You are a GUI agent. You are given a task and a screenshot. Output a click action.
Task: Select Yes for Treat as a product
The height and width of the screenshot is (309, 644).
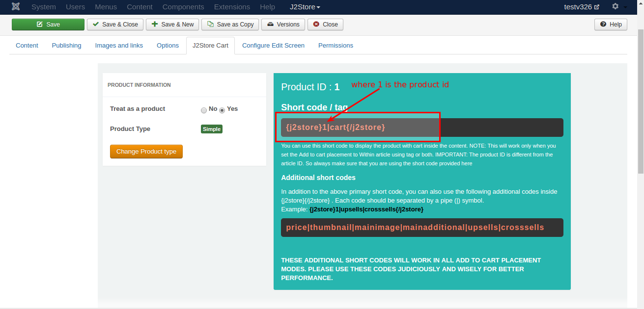click(222, 110)
